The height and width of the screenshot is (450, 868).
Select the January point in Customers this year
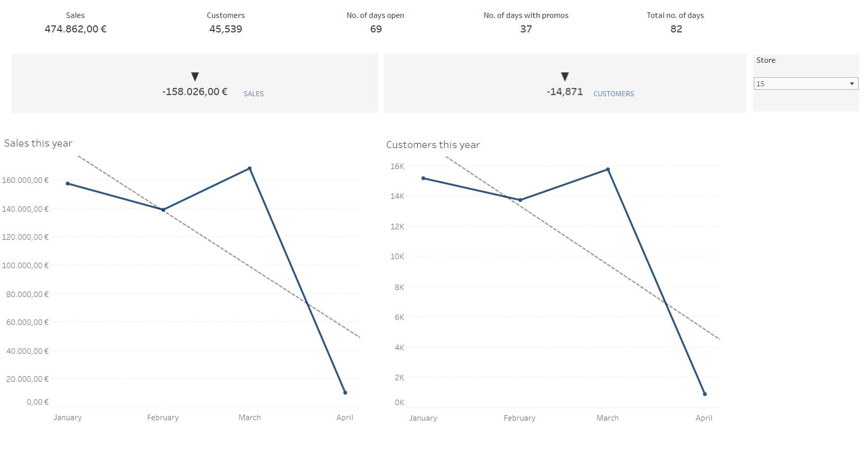423,177
